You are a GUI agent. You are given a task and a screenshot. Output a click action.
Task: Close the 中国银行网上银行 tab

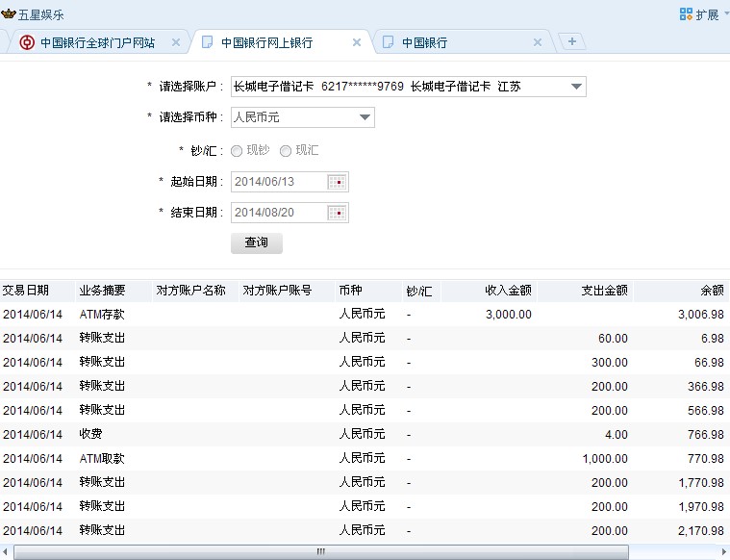click(357, 42)
